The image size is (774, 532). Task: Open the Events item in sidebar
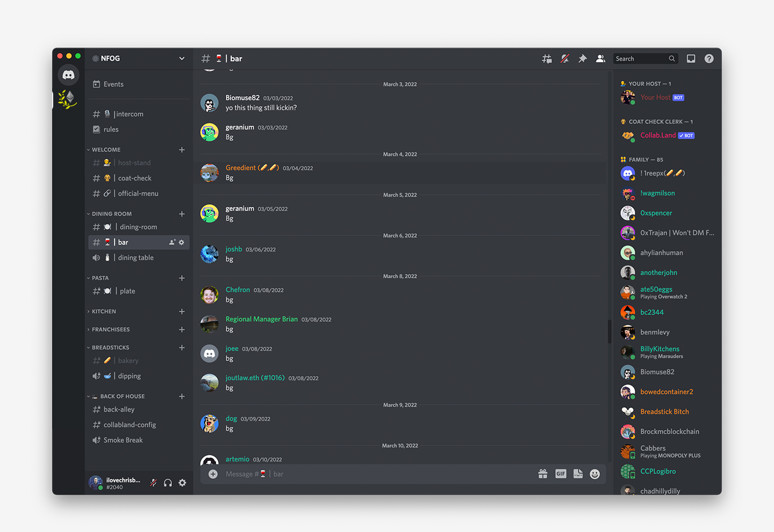pyautogui.click(x=113, y=84)
